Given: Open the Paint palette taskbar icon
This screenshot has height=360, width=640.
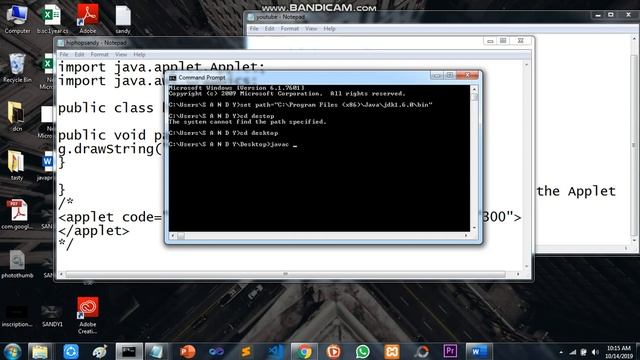Looking at the screenshot, I should (100, 351).
